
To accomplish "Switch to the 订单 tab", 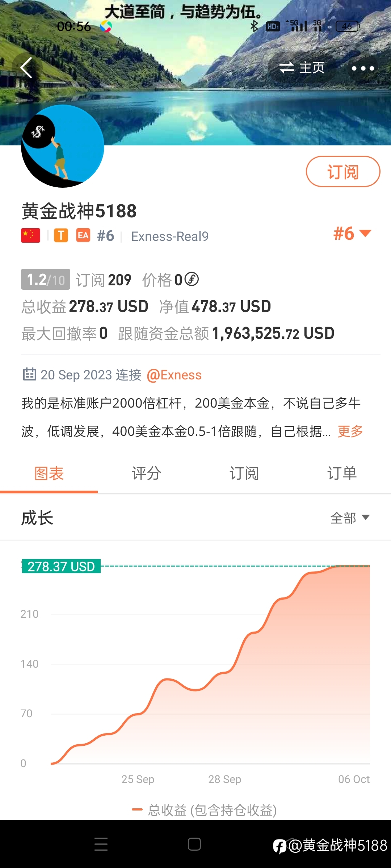I will pyautogui.click(x=342, y=473).
